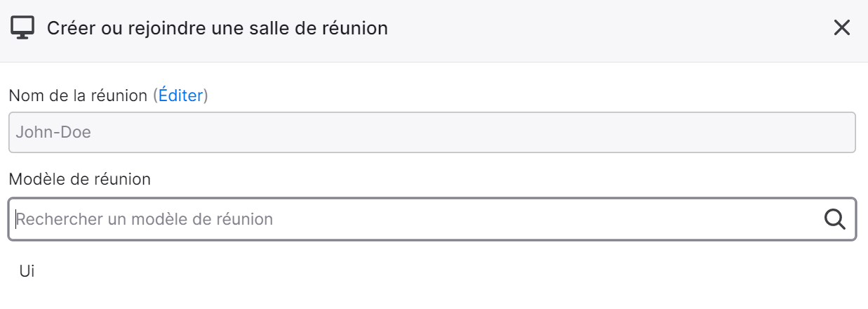
Task: Click the Rechercher placeholder text in search box
Action: point(145,219)
